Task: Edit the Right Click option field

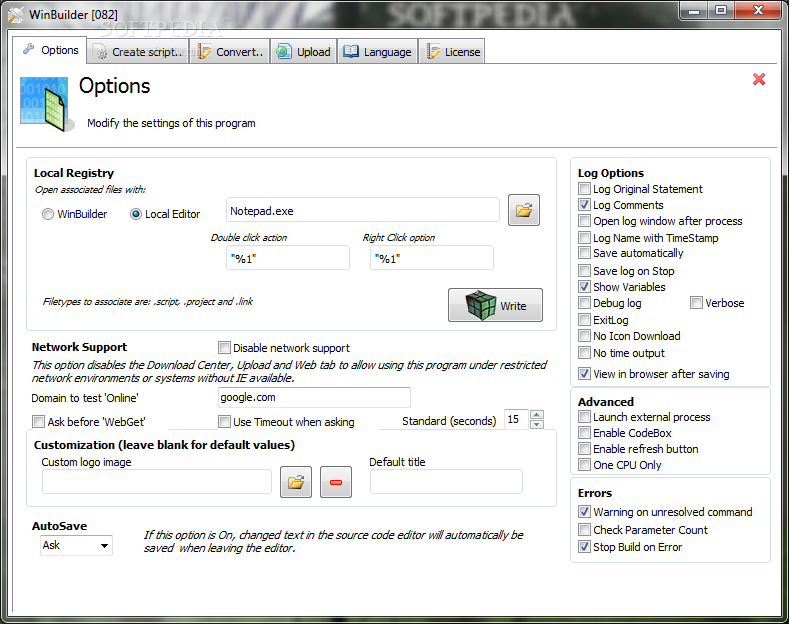Action: 432,258
